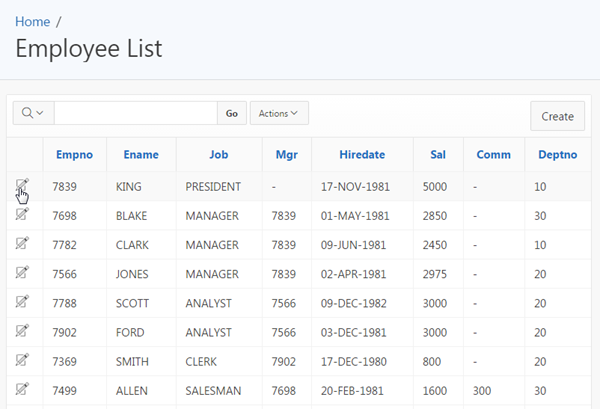Go to the Home breadcrumb link

point(32,21)
